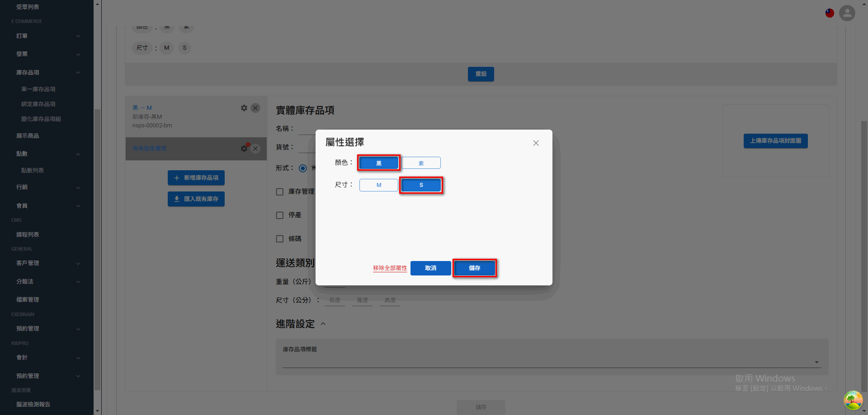Select the 形式 radio button
Image resolution: width=868 pixels, height=415 pixels.
click(303, 168)
